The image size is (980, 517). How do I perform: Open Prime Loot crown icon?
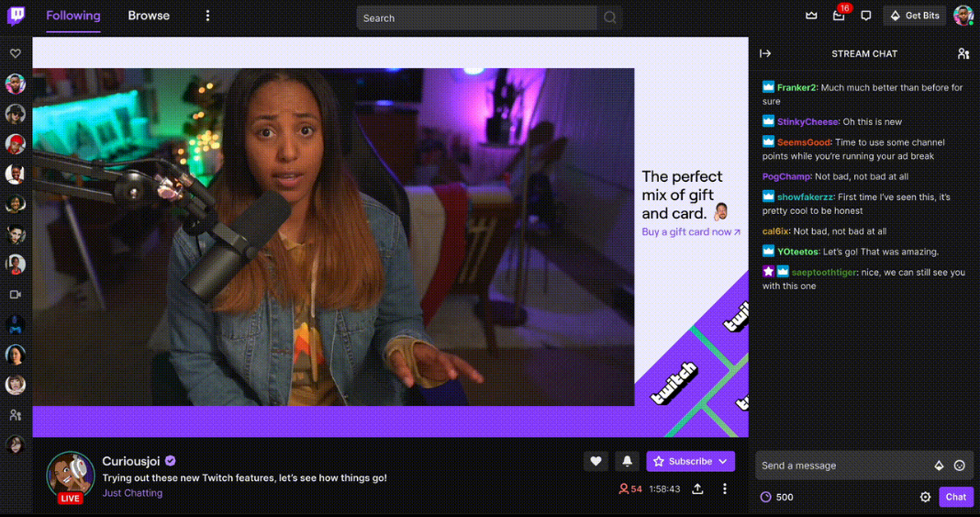[811, 16]
